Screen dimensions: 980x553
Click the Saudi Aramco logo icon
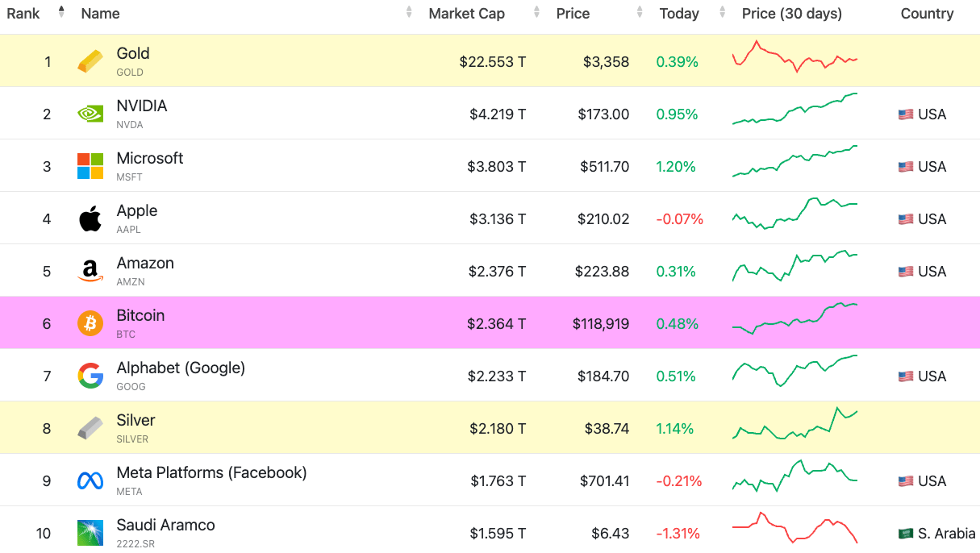point(90,533)
